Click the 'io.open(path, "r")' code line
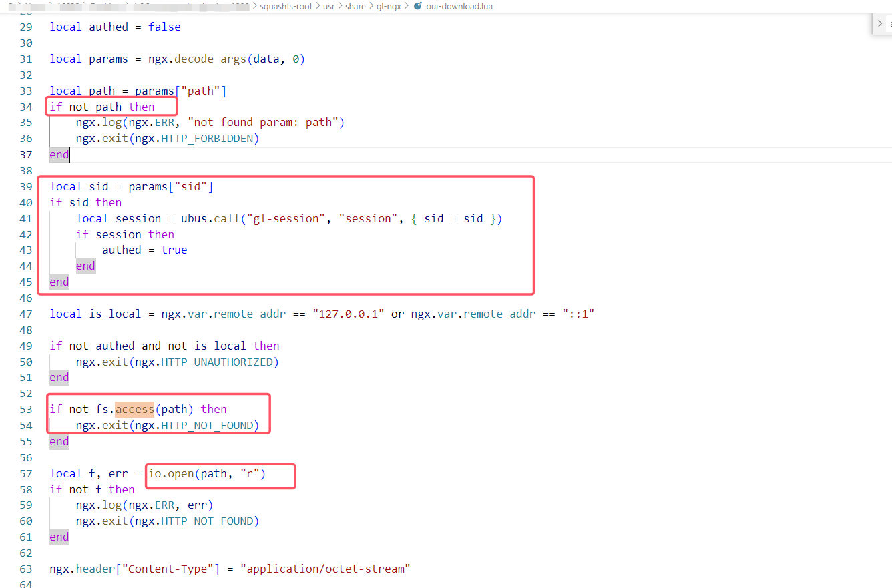 pos(158,473)
